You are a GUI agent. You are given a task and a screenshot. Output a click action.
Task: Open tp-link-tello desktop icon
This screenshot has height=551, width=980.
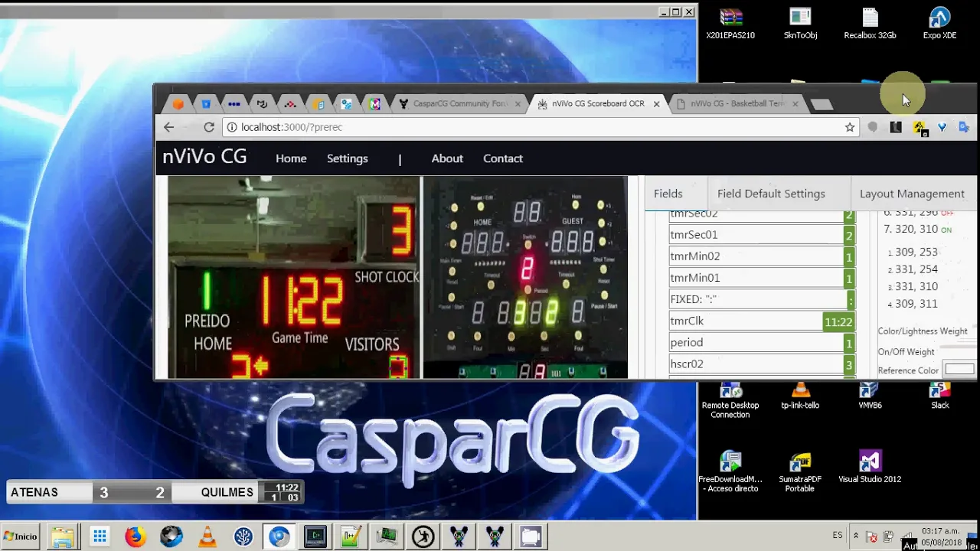point(800,394)
